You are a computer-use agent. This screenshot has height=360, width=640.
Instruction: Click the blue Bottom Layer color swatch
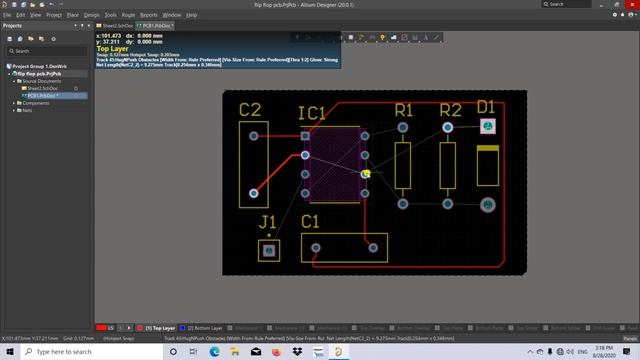pyautogui.click(x=182, y=328)
